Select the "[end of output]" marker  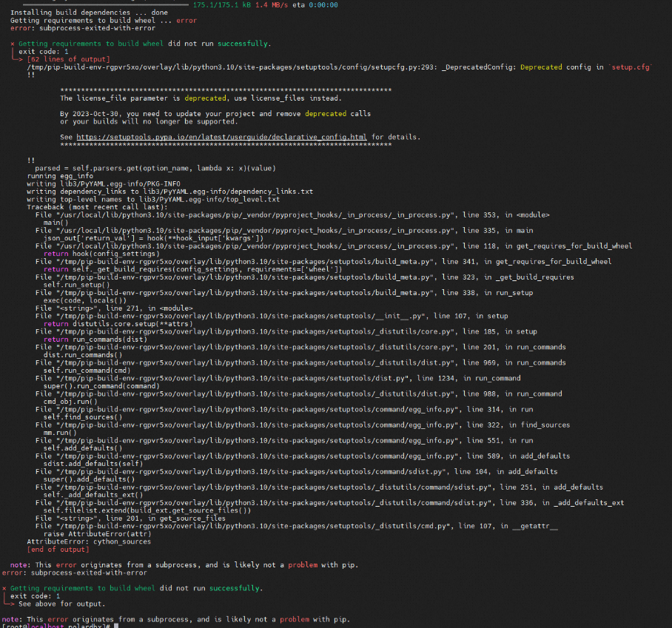[58, 550]
